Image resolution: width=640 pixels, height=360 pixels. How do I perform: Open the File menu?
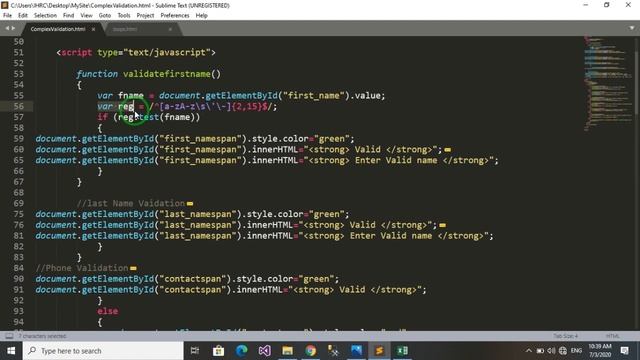click(7, 16)
